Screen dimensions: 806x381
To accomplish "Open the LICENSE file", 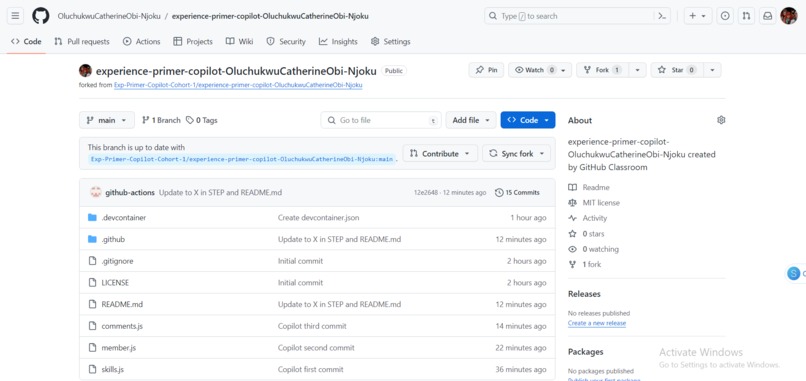I will [x=115, y=282].
